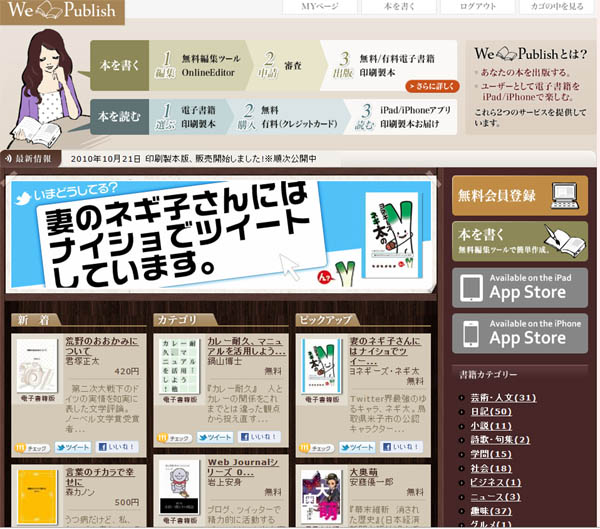Image resolution: width=600 pixels, height=529 pixels.
Task: Click the 荒野のおおかみについて book cover thumbnail
Action: (36, 372)
